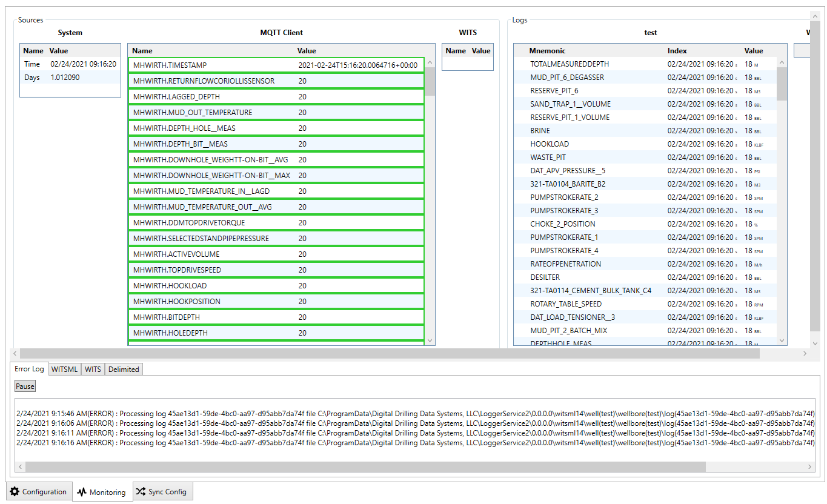Switch to the WITSML tab
This screenshot has width=827, height=504.
click(64, 369)
